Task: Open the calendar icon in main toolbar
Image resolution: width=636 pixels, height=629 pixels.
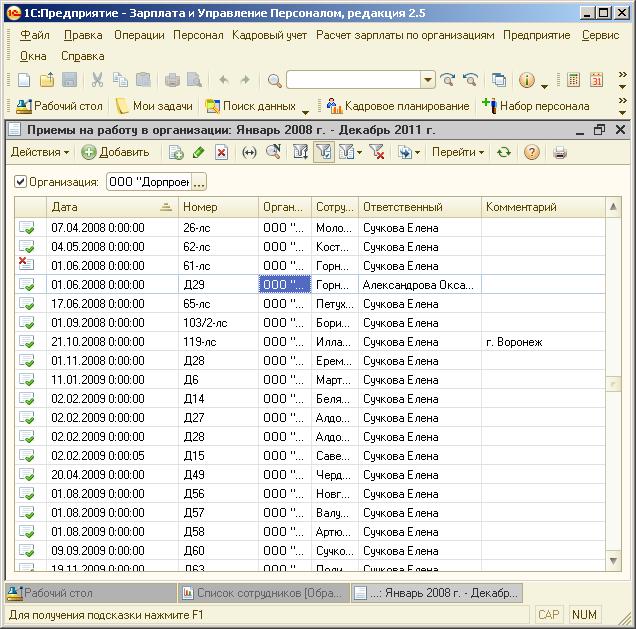Action: click(596, 80)
